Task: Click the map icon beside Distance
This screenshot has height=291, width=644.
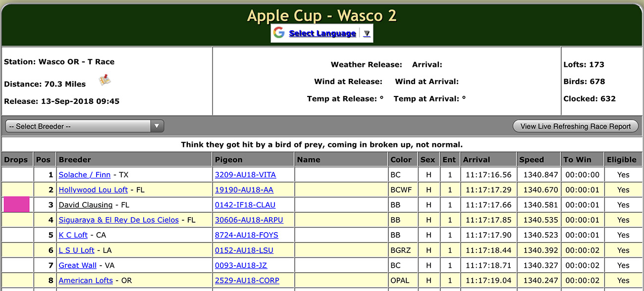Action: pyautogui.click(x=105, y=80)
